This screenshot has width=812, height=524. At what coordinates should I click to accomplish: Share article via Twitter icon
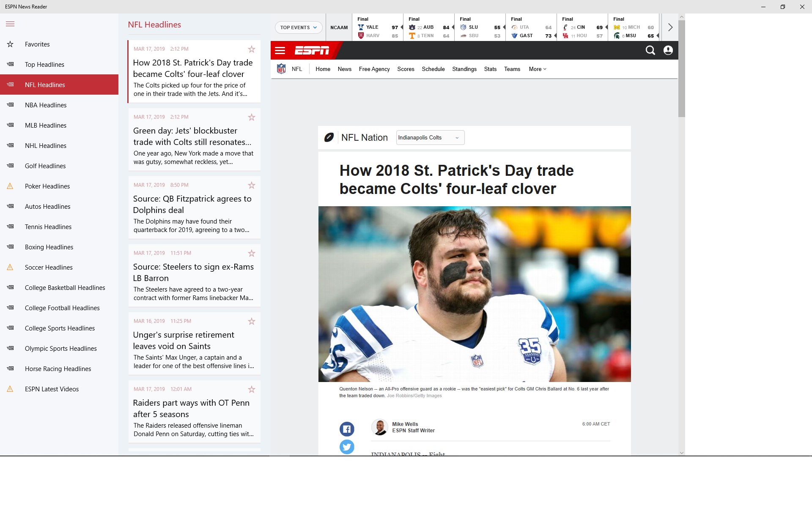pos(347,447)
